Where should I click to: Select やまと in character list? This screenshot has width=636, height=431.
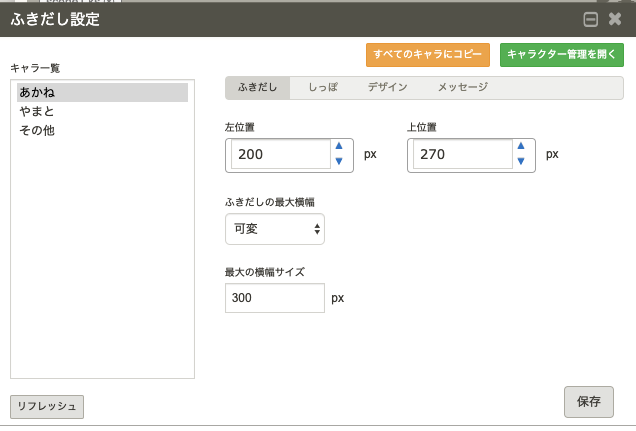click(102, 111)
